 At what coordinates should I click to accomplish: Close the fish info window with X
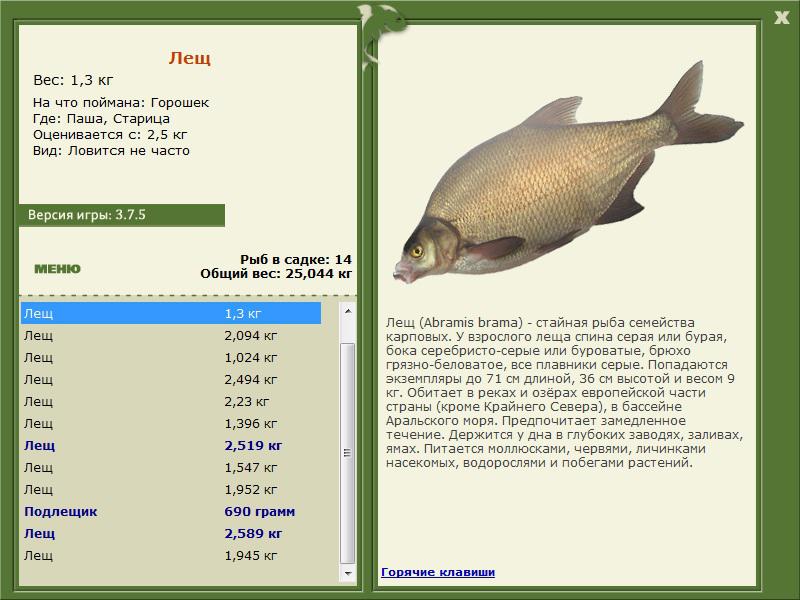point(781,15)
